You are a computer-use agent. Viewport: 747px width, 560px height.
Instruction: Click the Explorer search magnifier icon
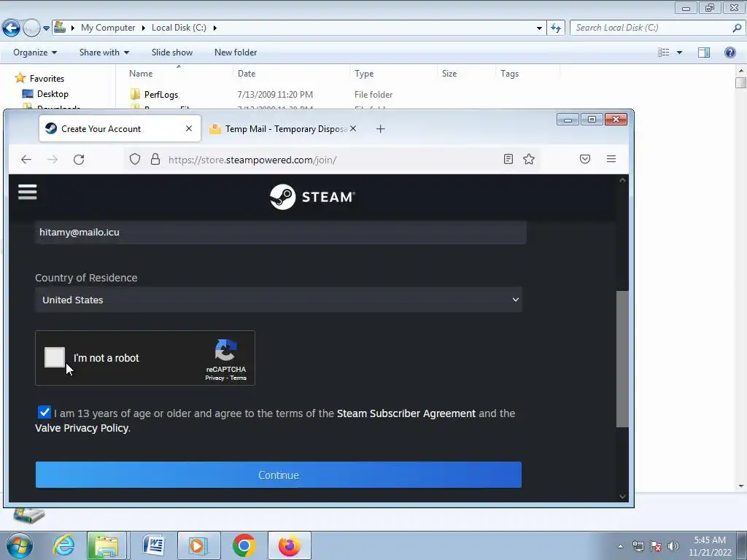tap(737, 28)
